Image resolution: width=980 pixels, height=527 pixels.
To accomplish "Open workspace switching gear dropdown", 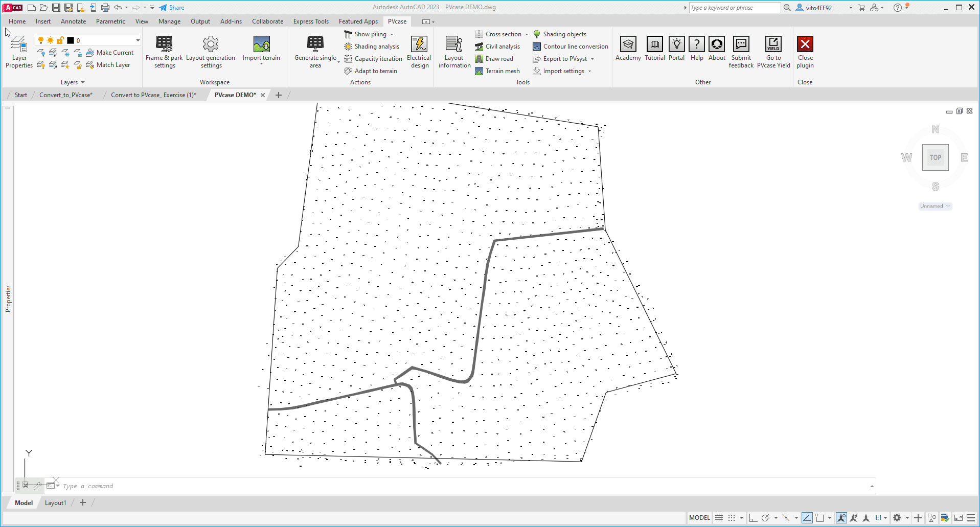I will [x=907, y=518].
